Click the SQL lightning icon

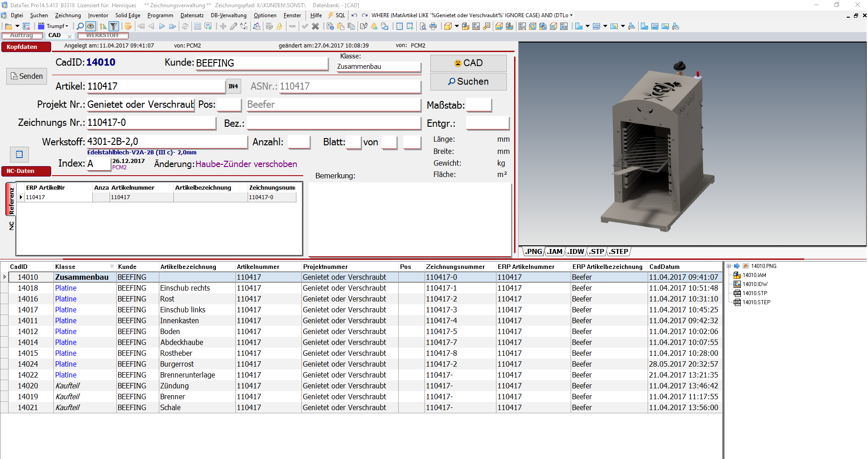(x=331, y=15)
